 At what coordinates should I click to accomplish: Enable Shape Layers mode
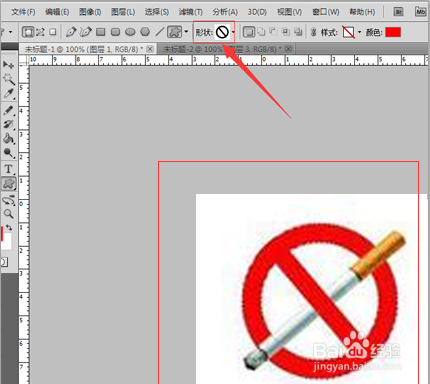coord(28,32)
